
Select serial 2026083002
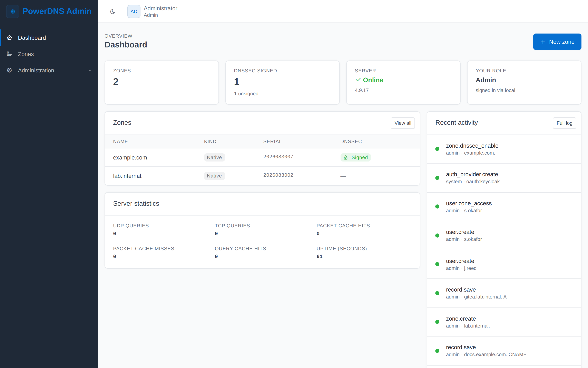pyautogui.click(x=278, y=175)
